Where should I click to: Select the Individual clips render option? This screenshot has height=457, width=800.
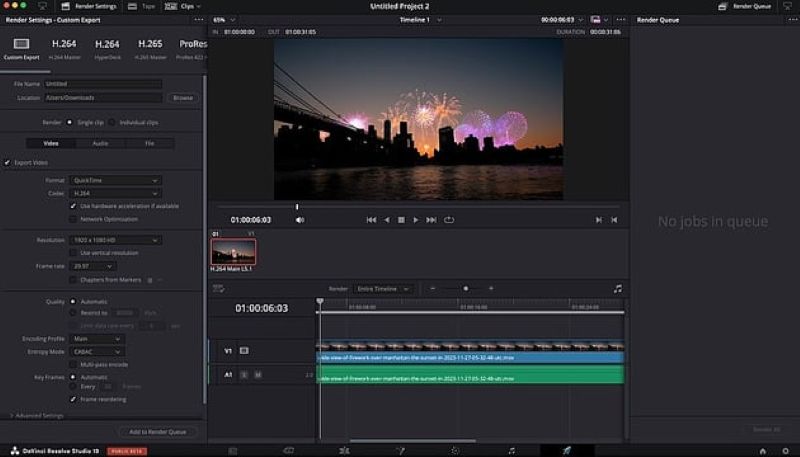112,122
